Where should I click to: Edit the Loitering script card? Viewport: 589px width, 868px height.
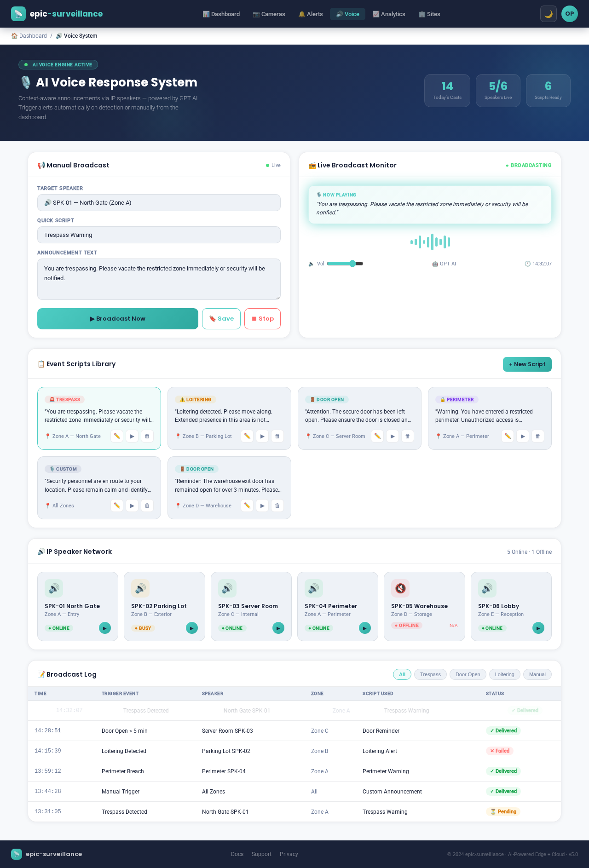[247, 436]
